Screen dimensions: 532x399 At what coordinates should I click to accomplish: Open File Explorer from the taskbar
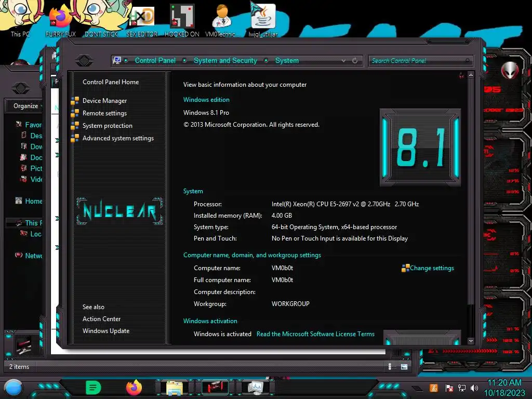click(175, 388)
